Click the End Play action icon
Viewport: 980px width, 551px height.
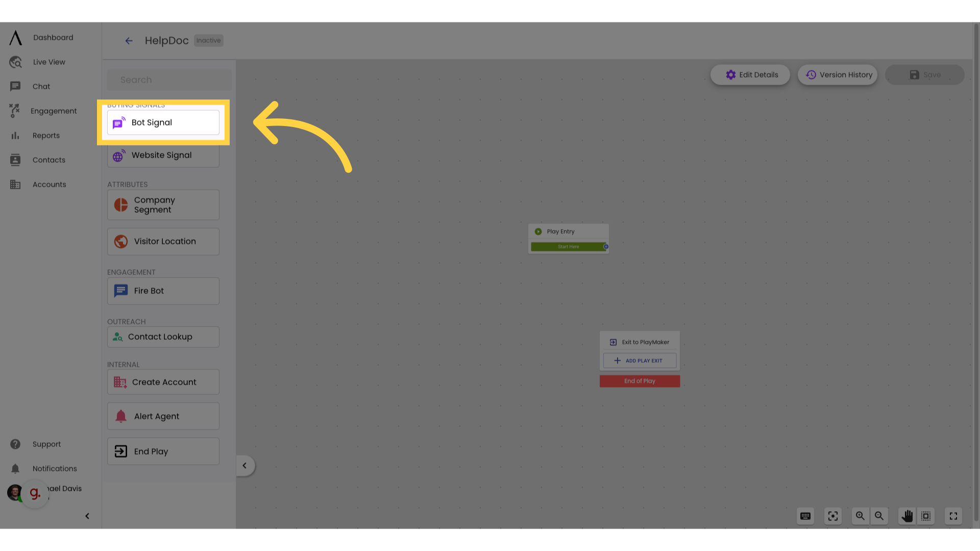point(120,451)
